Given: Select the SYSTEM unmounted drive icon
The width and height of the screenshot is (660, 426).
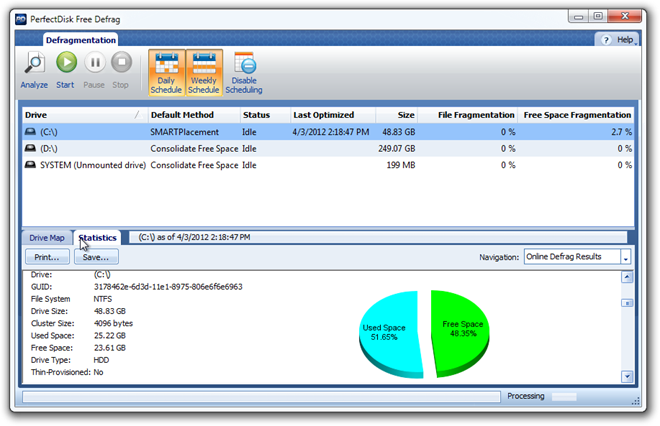Looking at the screenshot, I should point(30,165).
